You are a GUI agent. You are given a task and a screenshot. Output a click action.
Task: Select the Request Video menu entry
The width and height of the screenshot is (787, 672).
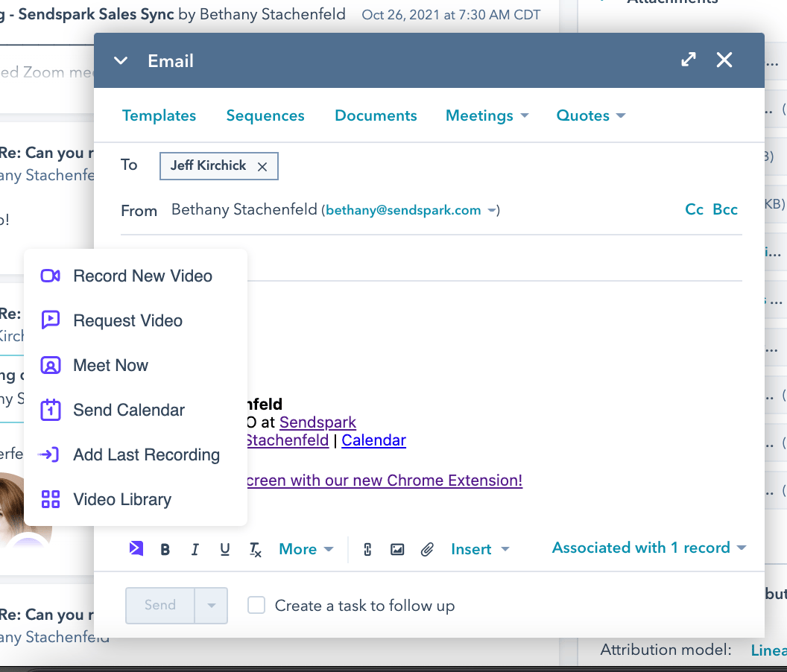[x=136, y=320]
